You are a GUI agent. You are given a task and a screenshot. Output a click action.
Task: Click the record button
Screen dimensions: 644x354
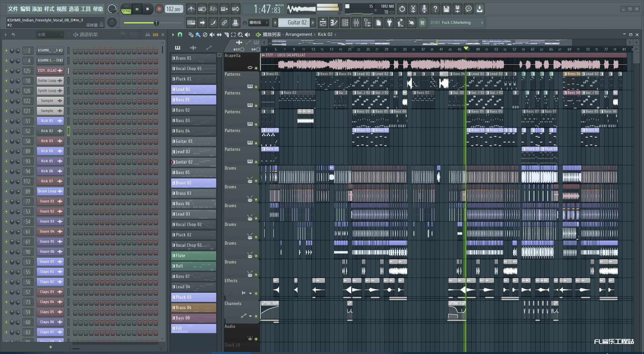pos(159,9)
